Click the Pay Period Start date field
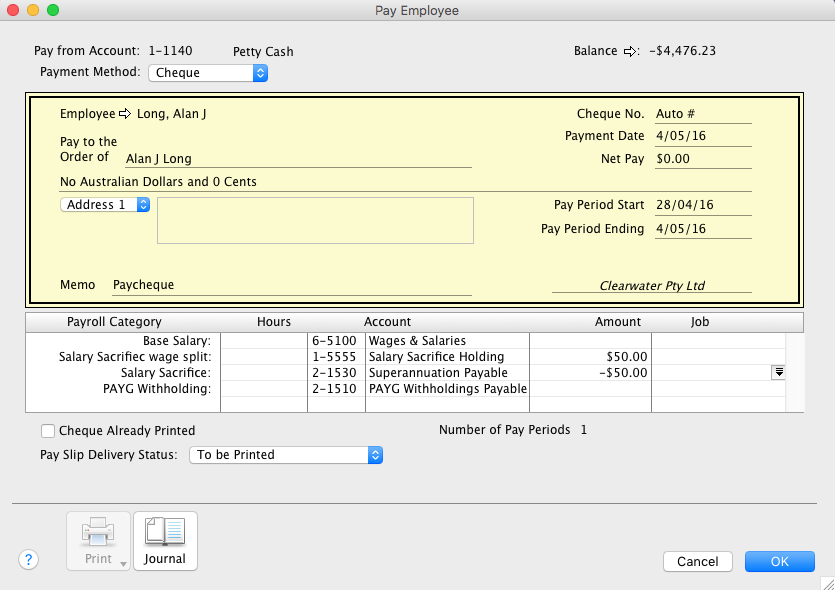Screen dimensions: 835x590 point(702,205)
